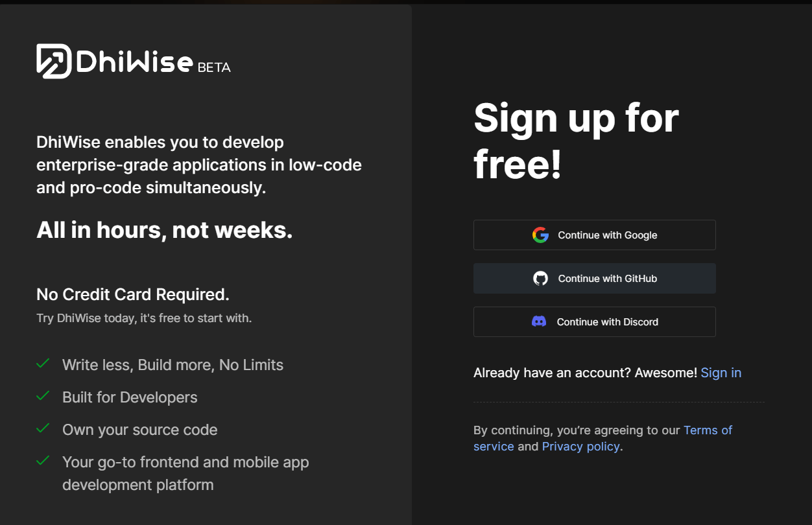Click the green checkmark beside Built for Developers

[x=43, y=396]
